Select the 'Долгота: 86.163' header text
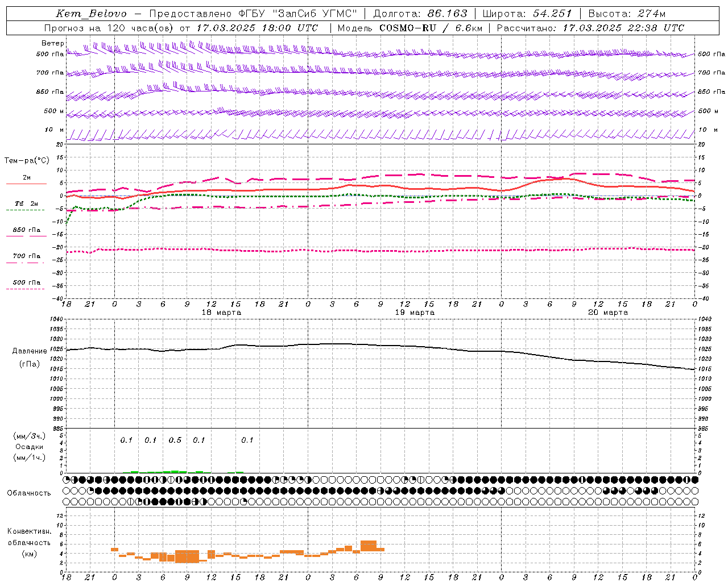Screen dimensions: 728x582 420,14
